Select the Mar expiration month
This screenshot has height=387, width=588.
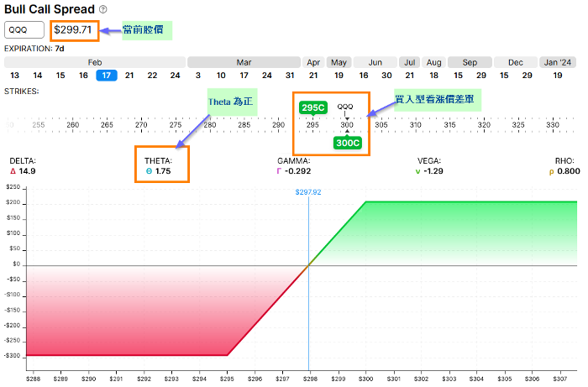(x=244, y=62)
